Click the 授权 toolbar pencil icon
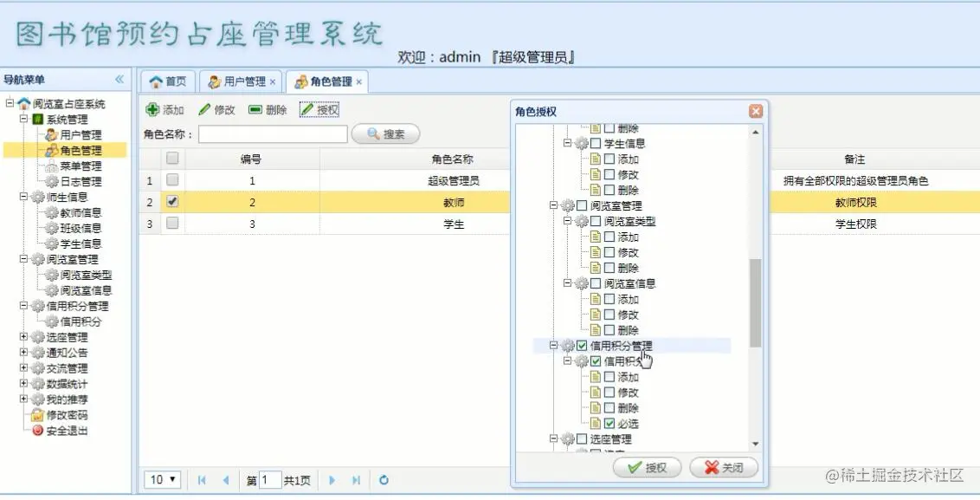The width and height of the screenshot is (980, 500). [x=306, y=109]
